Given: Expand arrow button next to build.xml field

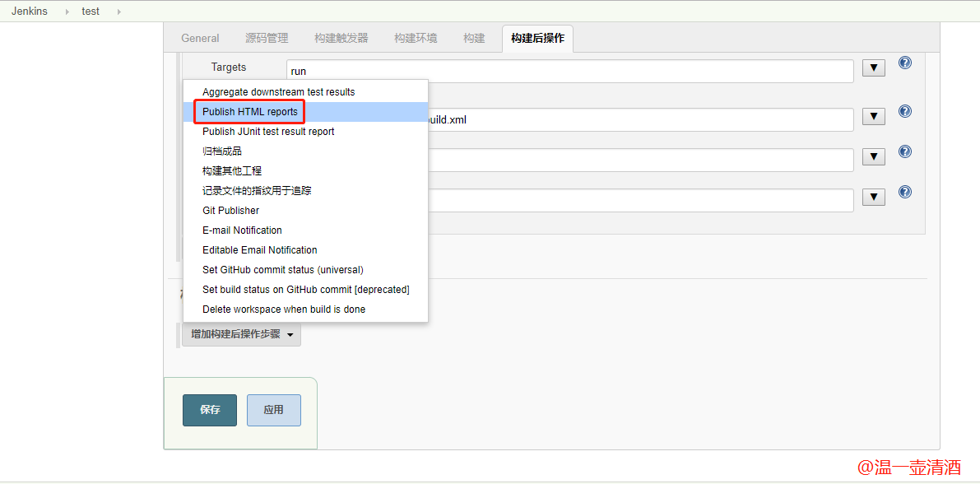Looking at the screenshot, I should [x=874, y=117].
